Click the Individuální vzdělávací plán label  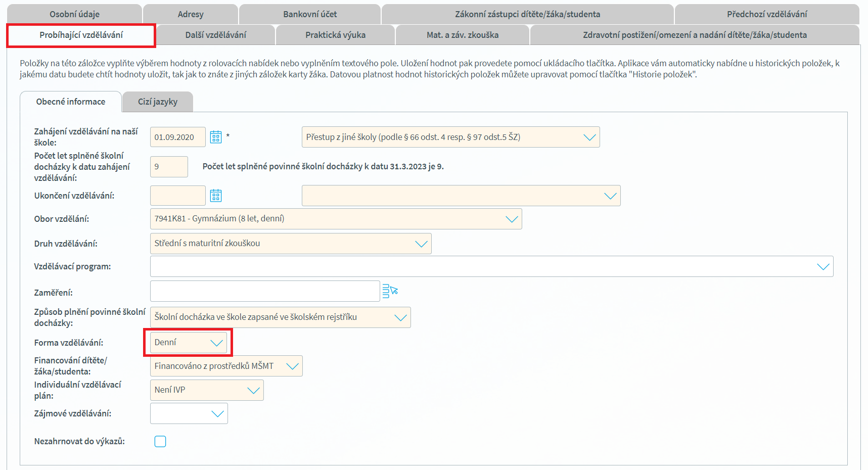click(x=77, y=390)
